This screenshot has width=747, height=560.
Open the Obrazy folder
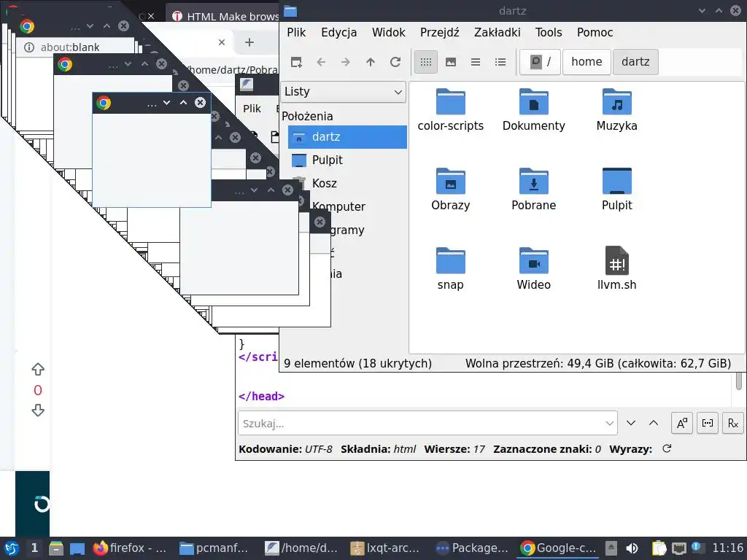click(x=451, y=189)
